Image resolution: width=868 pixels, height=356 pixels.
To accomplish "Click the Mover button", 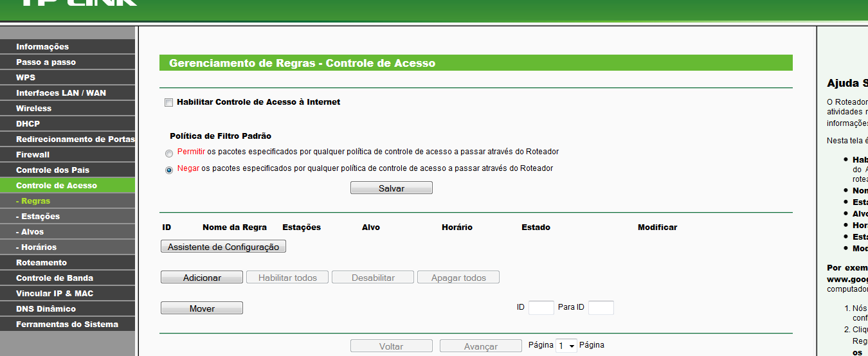I will pyautogui.click(x=202, y=308).
